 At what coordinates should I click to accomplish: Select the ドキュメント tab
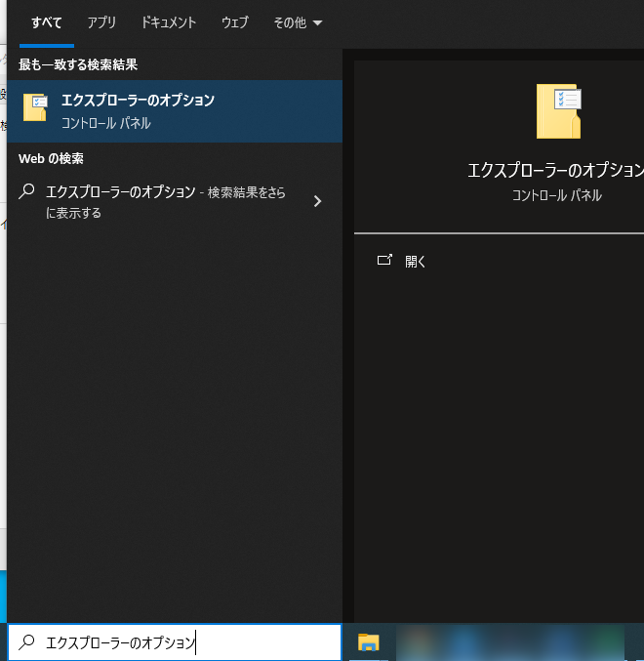168,22
